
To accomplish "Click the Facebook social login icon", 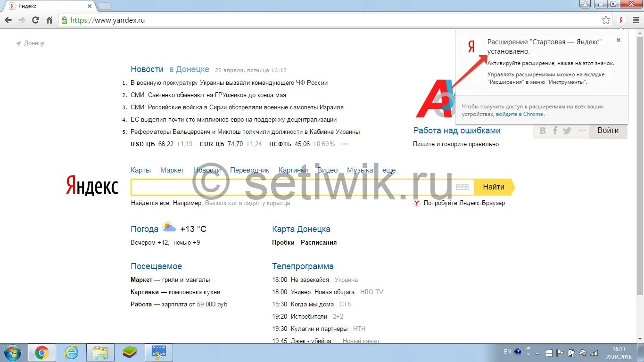I will coord(555,131).
